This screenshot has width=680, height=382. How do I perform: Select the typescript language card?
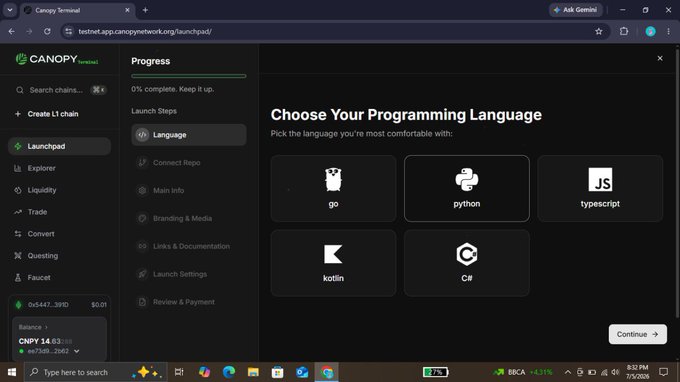pyautogui.click(x=600, y=188)
